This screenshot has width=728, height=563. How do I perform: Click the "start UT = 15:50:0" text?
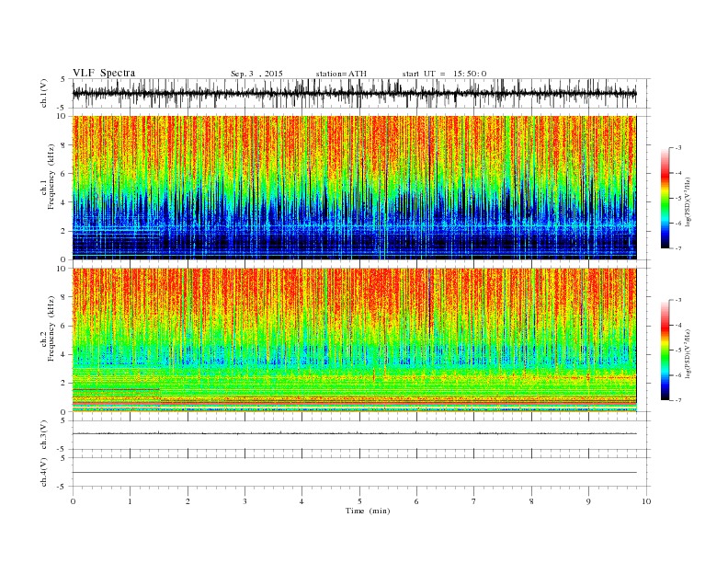[x=444, y=74]
